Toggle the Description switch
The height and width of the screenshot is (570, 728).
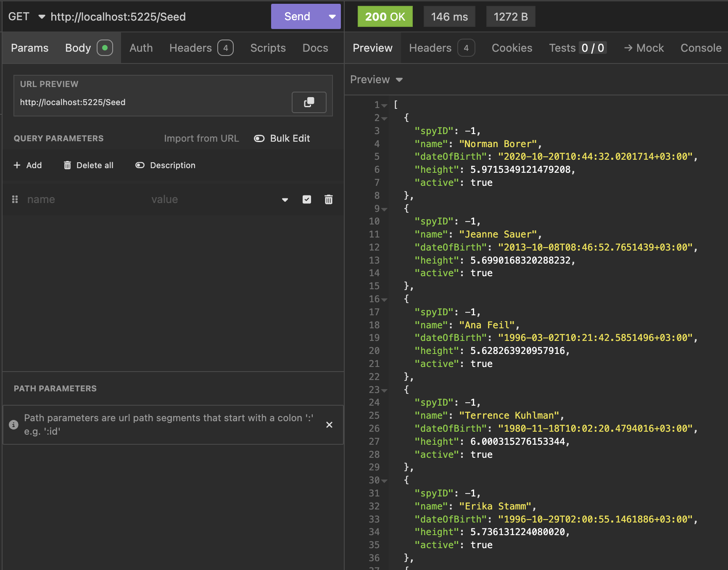[165, 165]
